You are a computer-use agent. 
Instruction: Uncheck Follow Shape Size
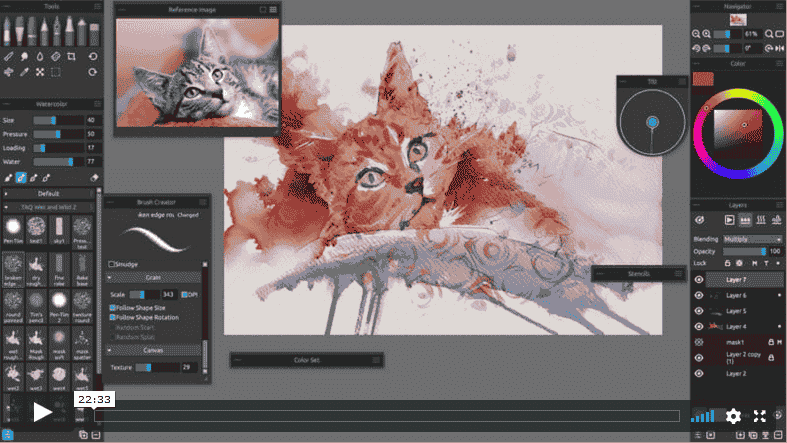coord(112,308)
